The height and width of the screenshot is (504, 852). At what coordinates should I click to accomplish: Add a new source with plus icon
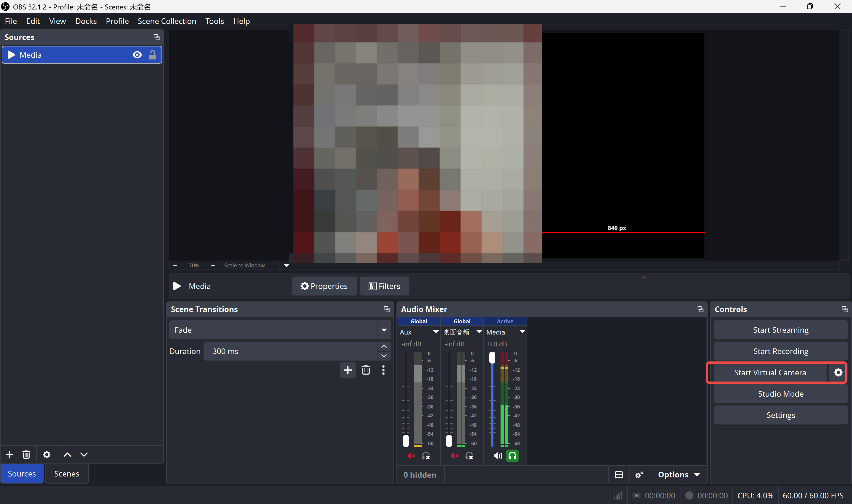point(9,454)
